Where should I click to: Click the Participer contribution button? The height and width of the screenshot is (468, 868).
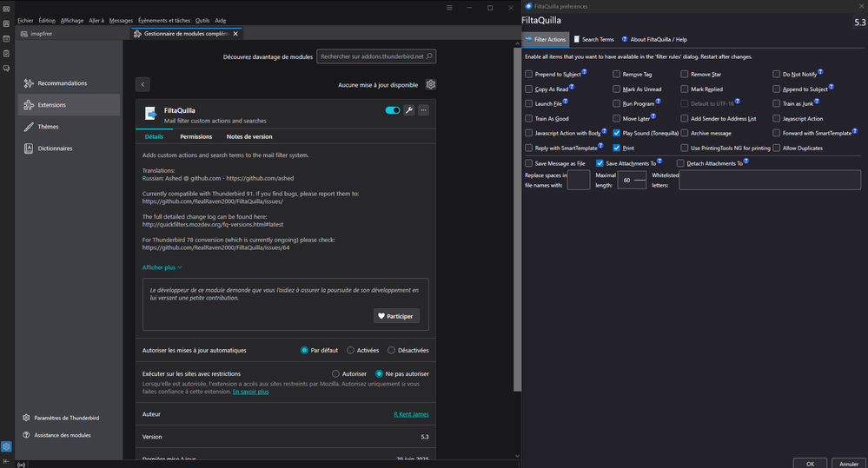click(x=396, y=316)
